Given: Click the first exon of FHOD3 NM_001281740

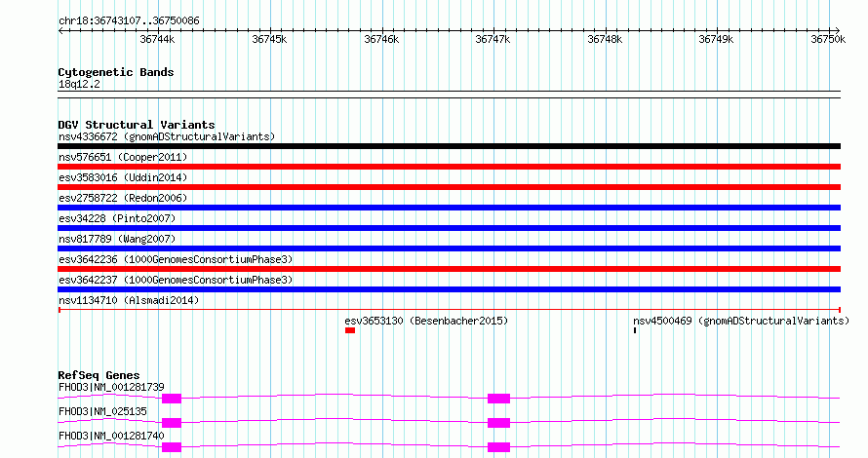Looking at the screenshot, I should [x=172, y=447].
